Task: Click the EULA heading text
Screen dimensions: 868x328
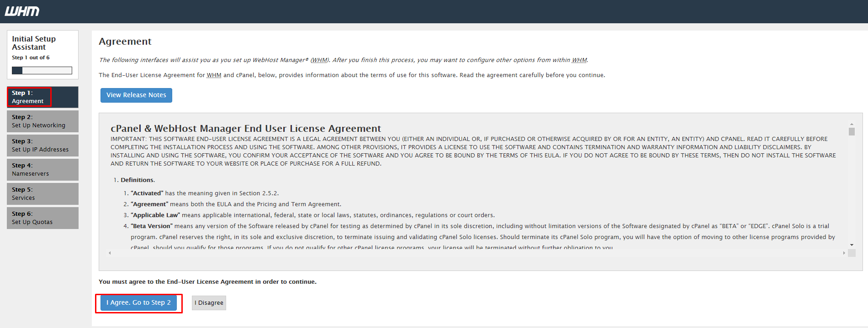Action: 246,129
